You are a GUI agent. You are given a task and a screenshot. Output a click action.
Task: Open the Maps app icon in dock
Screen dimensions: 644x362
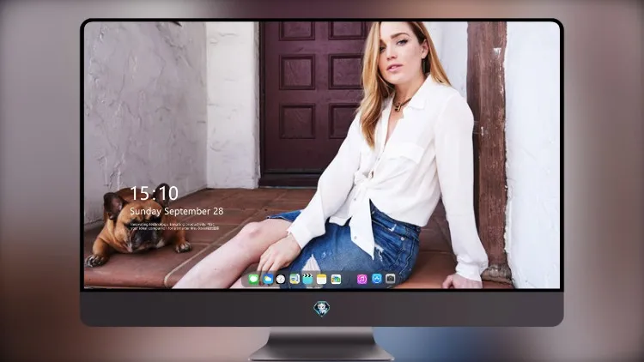coord(295,279)
